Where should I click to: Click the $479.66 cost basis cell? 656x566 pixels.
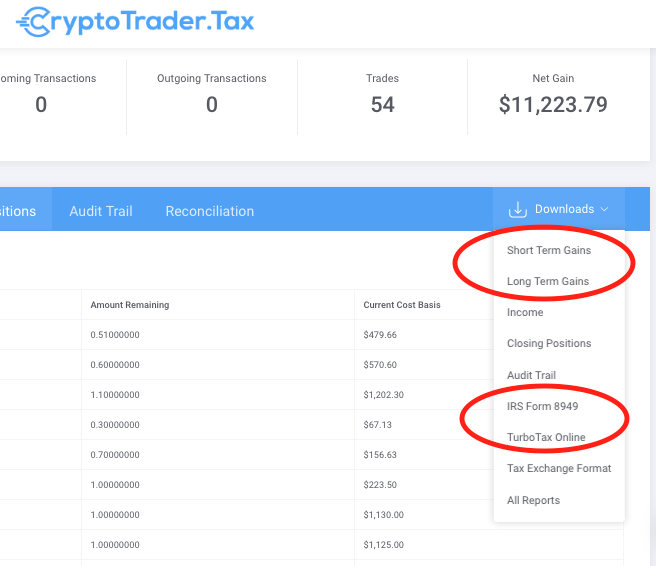[380, 335]
